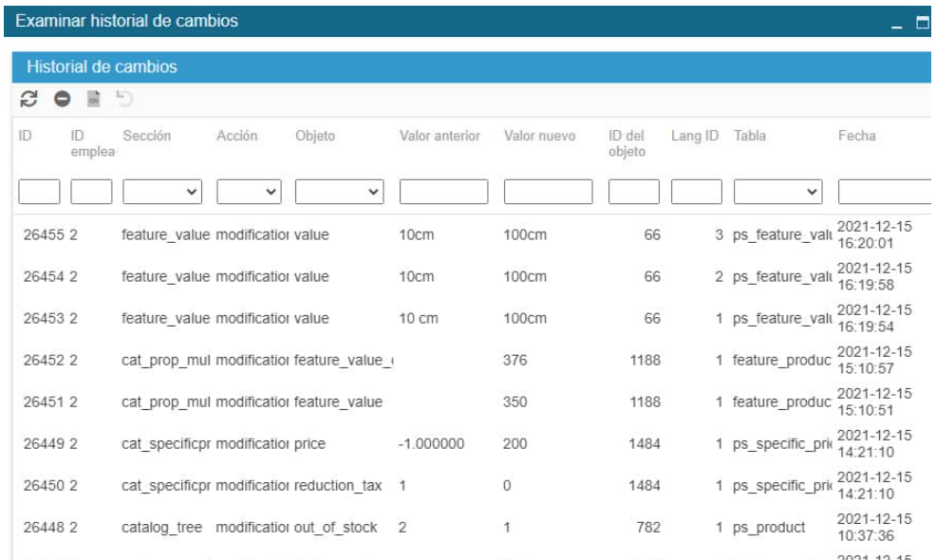Screen dimensions: 936x560
Task: Open the Sección filter dropdown
Action: coord(165,193)
